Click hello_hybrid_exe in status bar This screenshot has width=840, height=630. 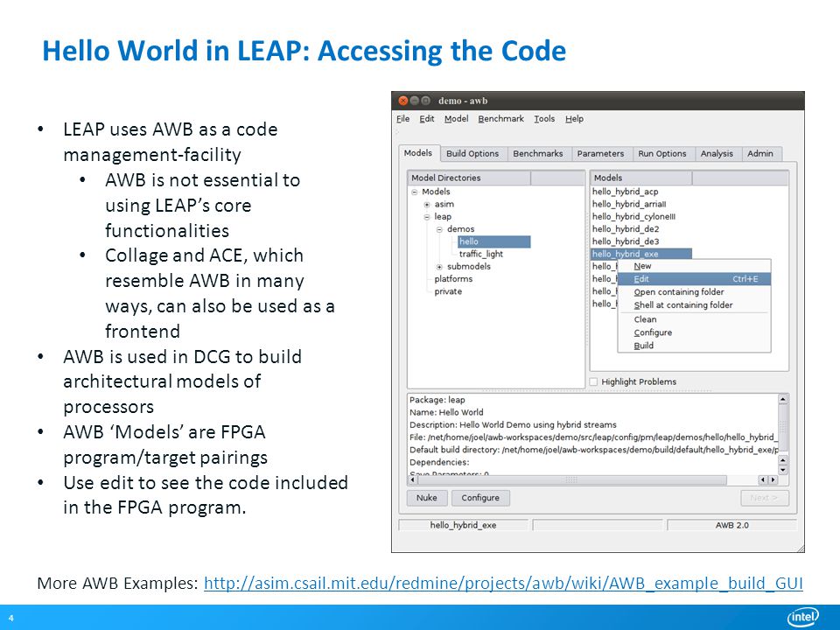coord(464,526)
